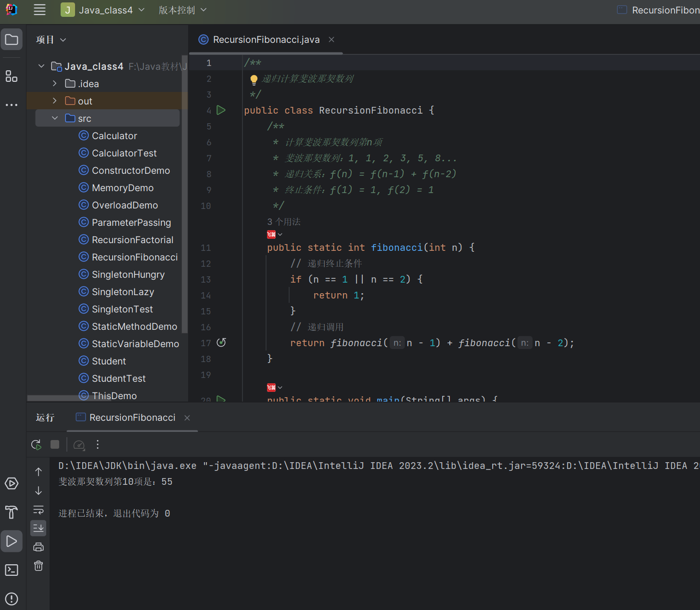Select the RecursionFibonacci run tab
This screenshot has width=700, height=610.
click(x=132, y=418)
